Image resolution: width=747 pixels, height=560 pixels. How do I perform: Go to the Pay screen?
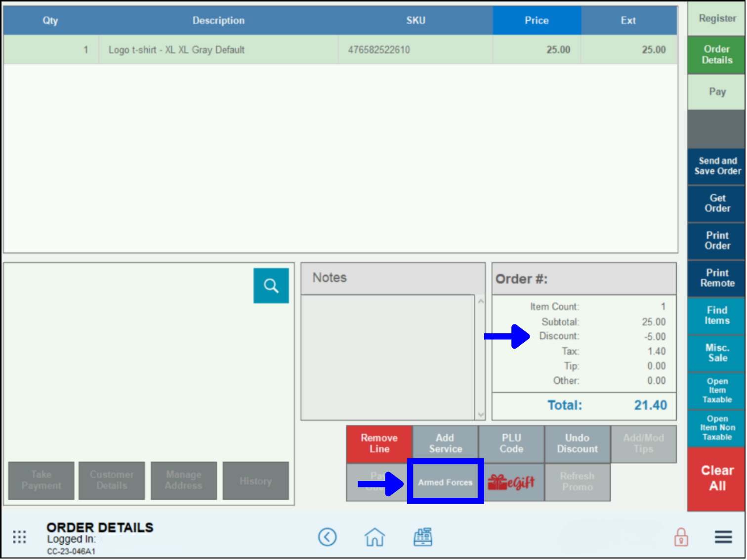pos(716,91)
